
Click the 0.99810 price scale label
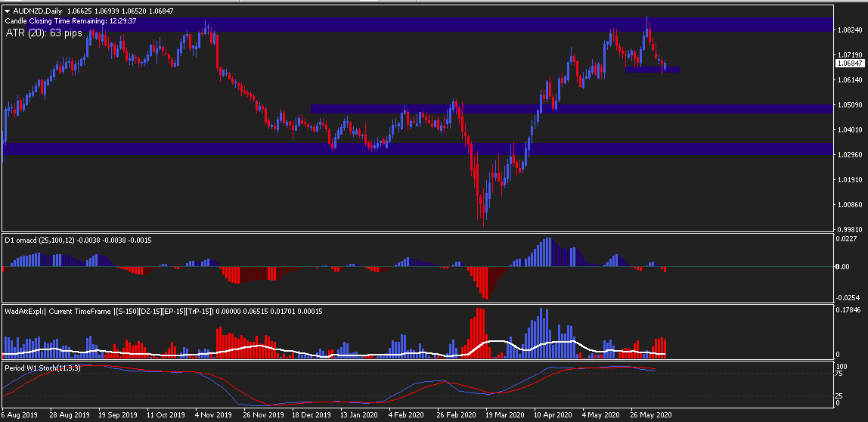pos(849,229)
